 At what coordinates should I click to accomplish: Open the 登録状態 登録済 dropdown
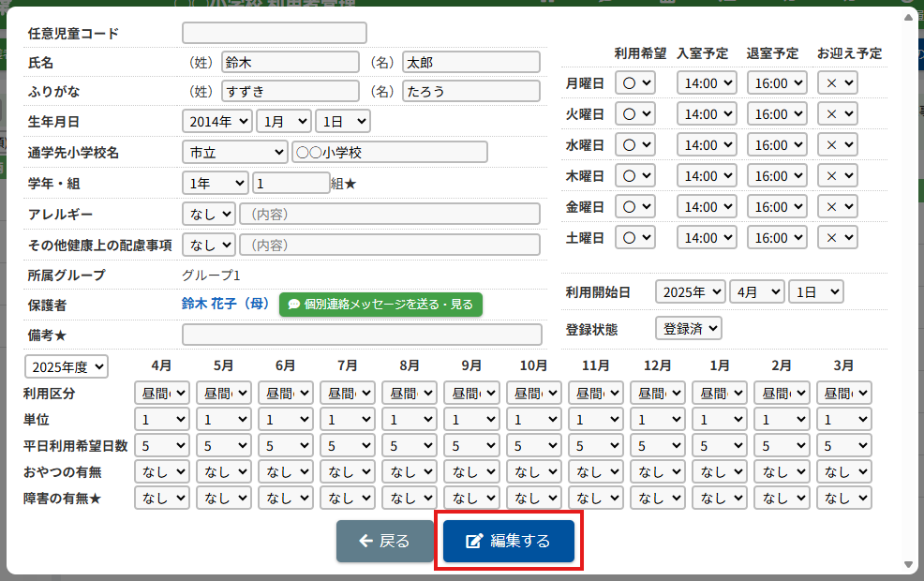coord(689,328)
